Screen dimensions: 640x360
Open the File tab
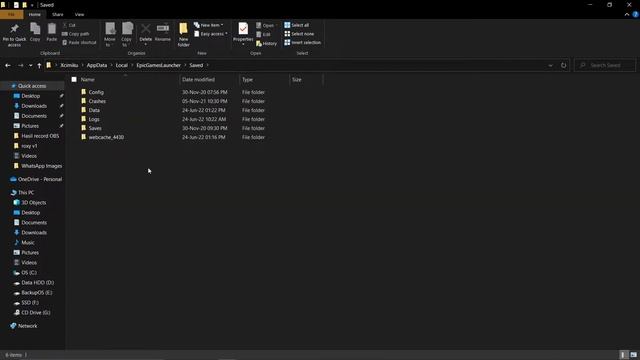[11, 14]
